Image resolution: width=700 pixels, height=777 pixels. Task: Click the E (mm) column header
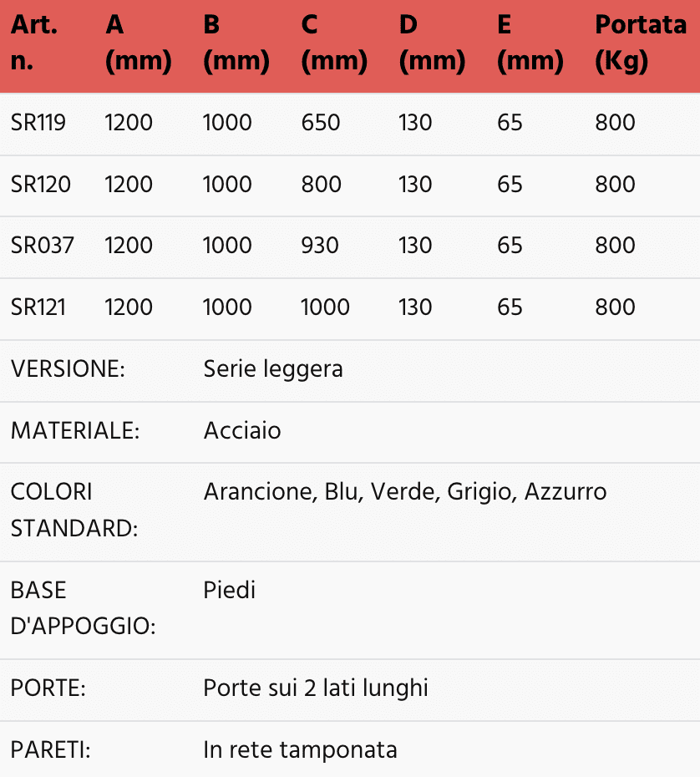point(530,43)
